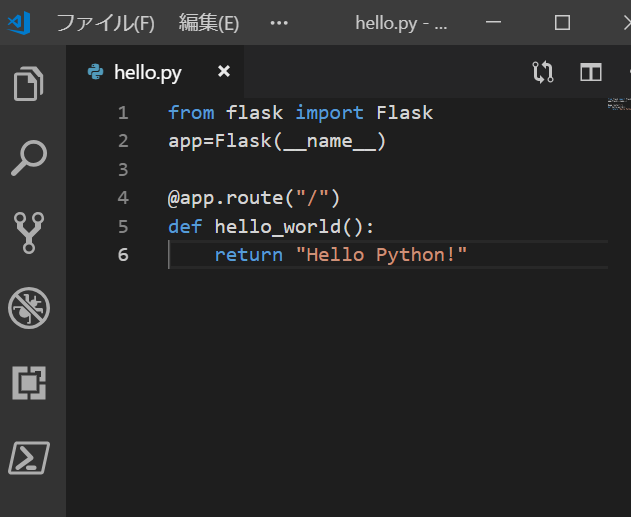
Task: Click the code minimap preview
Action: point(617,102)
